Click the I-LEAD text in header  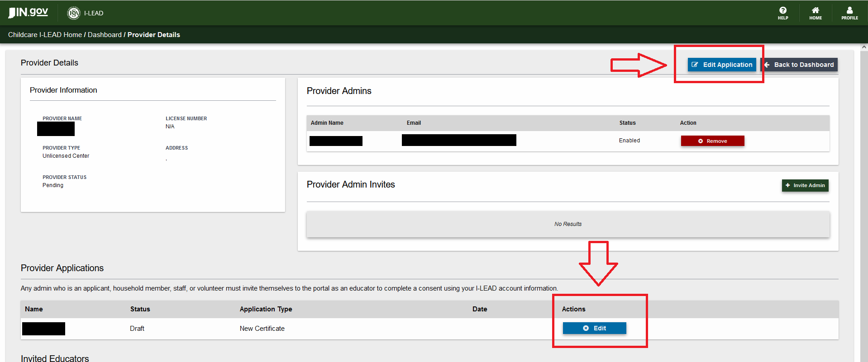coord(94,13)
